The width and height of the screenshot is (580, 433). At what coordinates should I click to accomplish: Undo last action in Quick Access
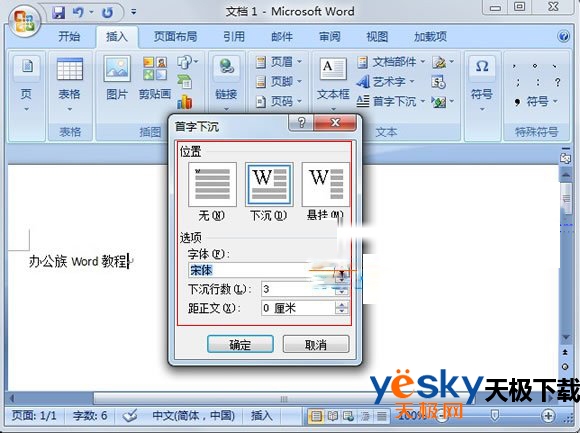tap(78, 12)
